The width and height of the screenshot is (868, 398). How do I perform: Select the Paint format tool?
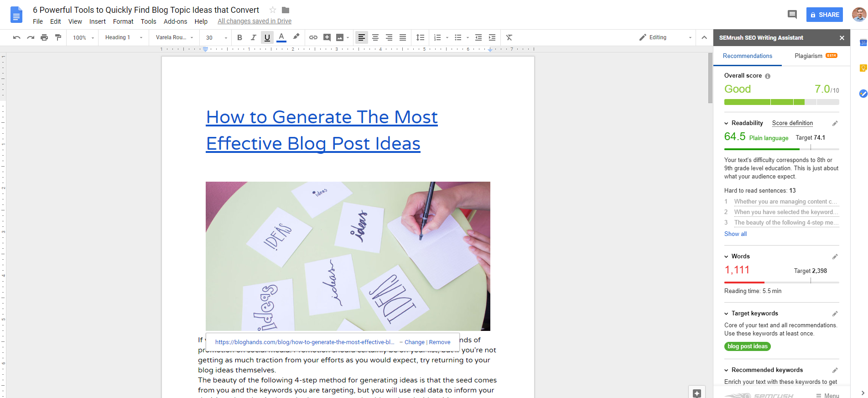(x=58, y=37)
